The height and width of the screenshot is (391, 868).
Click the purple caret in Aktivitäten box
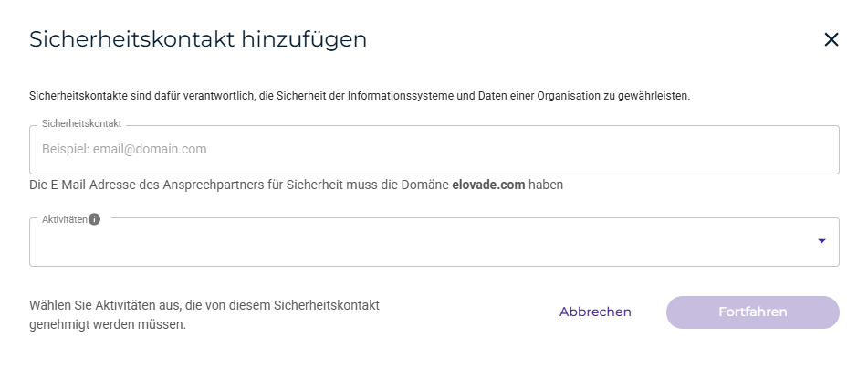821,241
